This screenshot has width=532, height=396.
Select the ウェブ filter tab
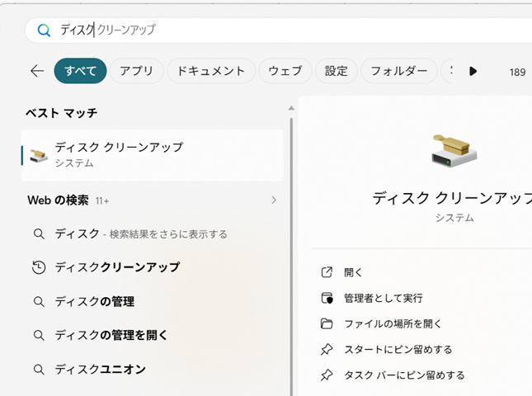(x=285, y=71)
